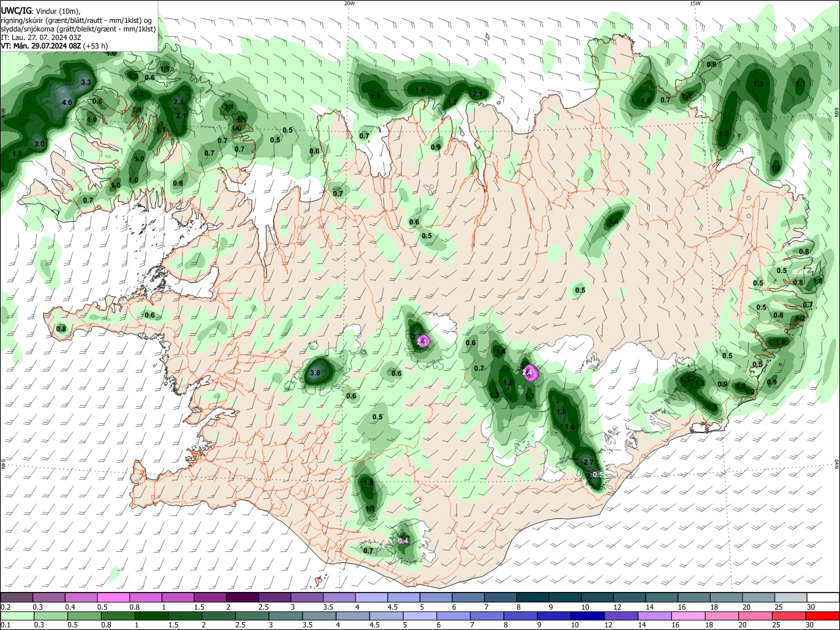Click the 0.4 marker on the southern glacier
Screen dimensions: 840x630
coord(404,541)
